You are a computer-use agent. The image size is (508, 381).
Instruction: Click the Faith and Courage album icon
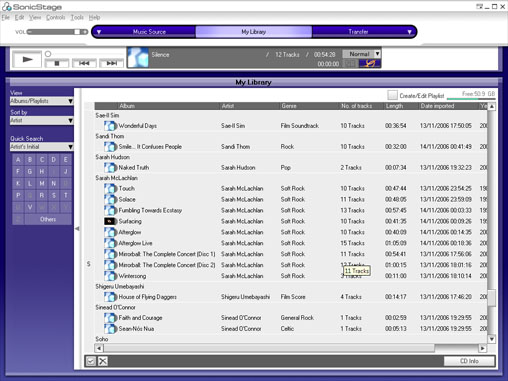[x=110, y=318]
